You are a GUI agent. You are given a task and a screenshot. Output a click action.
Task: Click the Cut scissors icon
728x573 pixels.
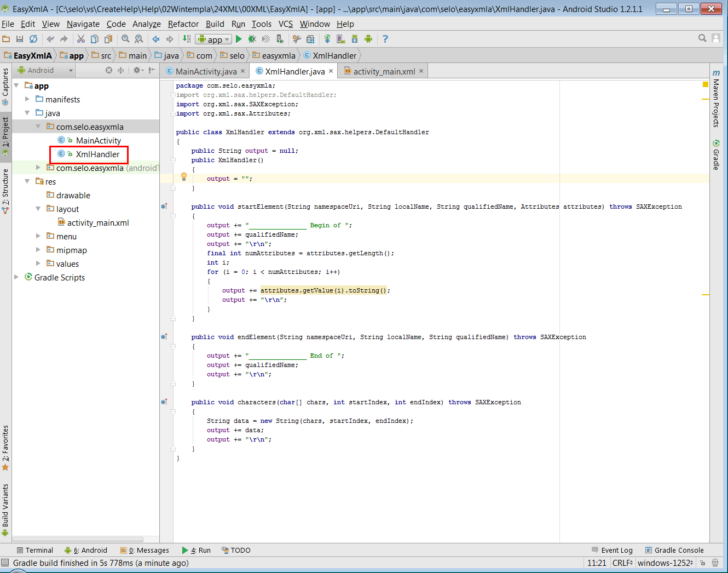click(x=81, y=39)
